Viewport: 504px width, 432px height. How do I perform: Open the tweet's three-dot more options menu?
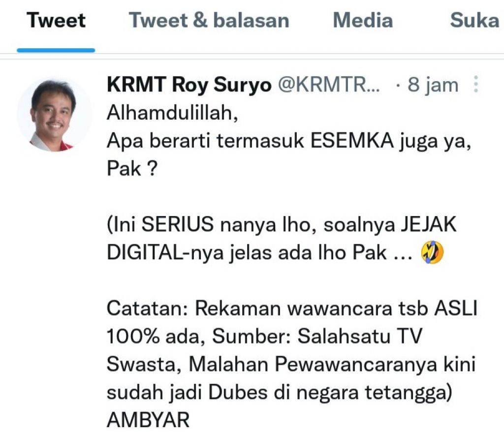pyautogui.click(x=476, y=85)
